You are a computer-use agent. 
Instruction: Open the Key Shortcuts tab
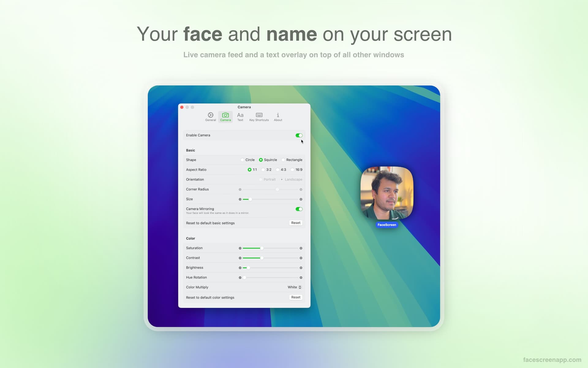tap(259, 117)
